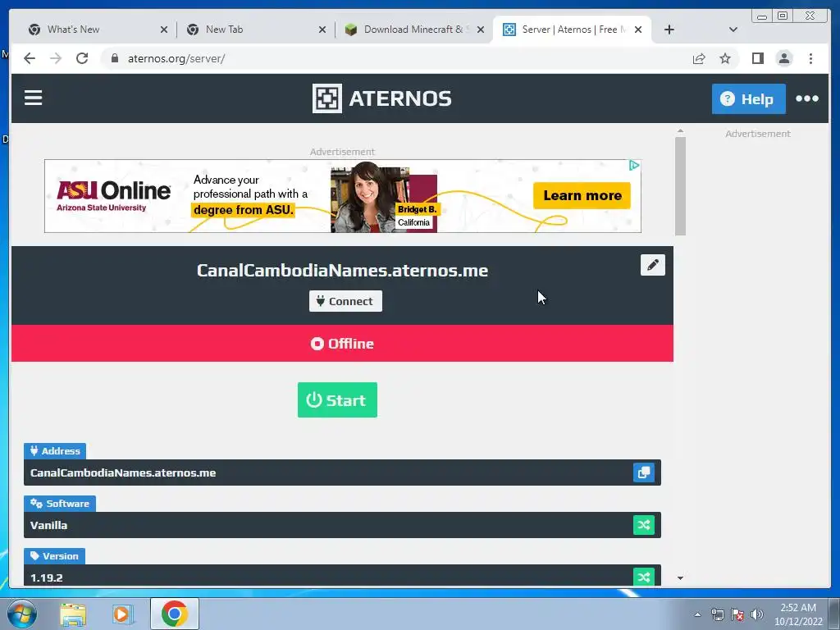Click the address bar showing aternos.org/server/
The image size is (840, 630).
(x=396, y=58)
